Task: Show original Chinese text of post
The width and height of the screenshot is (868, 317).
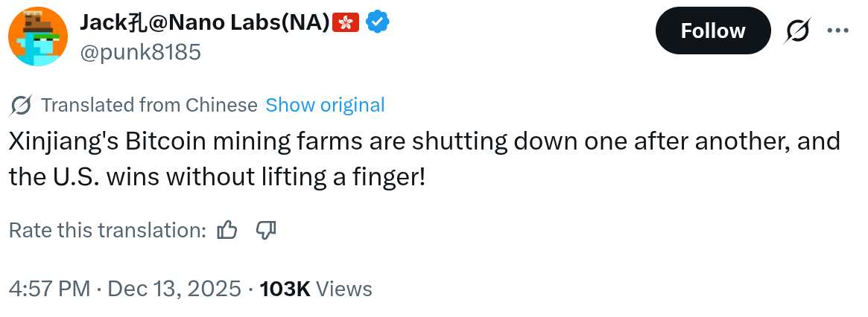Action: click(325, 105)
